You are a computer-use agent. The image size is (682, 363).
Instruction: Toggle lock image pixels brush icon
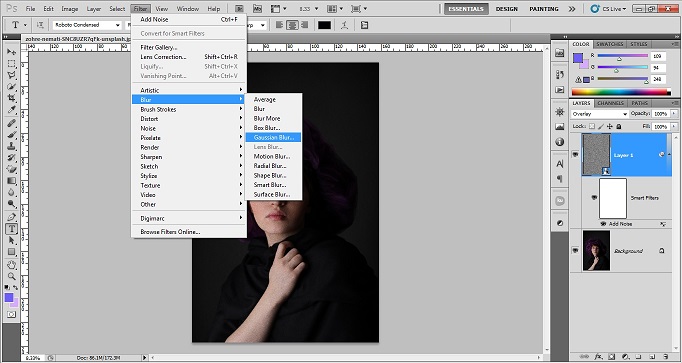pyautogui.click(x=601, y=127)
